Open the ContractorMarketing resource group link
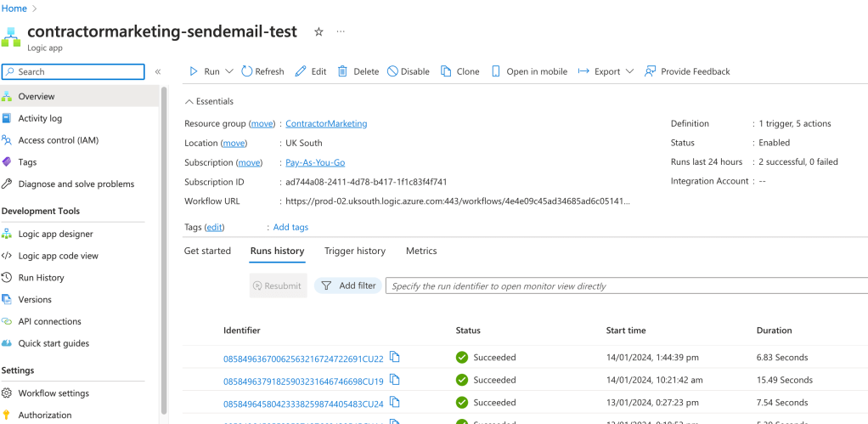This screenshot has width=868, height=424. 326,124
